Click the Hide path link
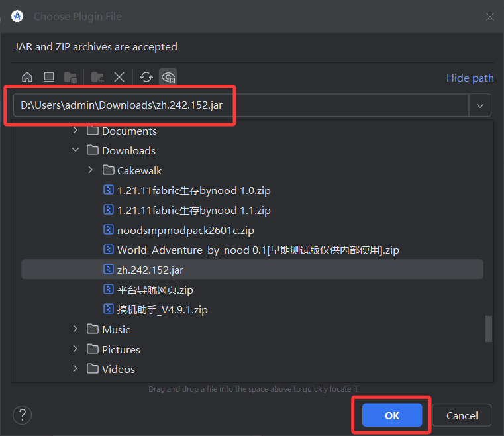504x436 pixels. point(470,78)
